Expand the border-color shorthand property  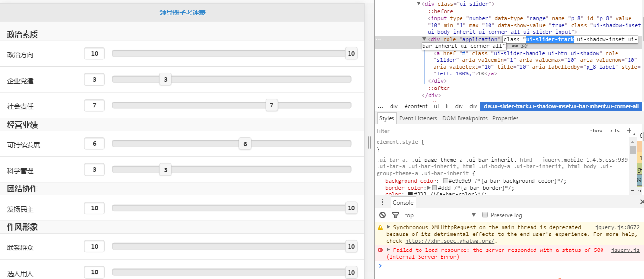pos(429,188)
